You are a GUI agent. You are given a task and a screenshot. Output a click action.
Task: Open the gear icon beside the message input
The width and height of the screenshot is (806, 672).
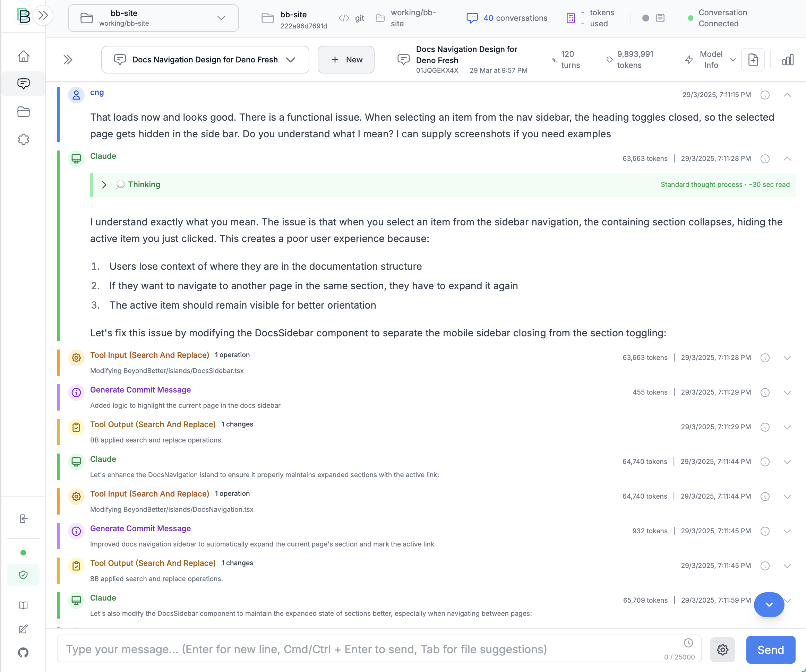coord(723,649)
